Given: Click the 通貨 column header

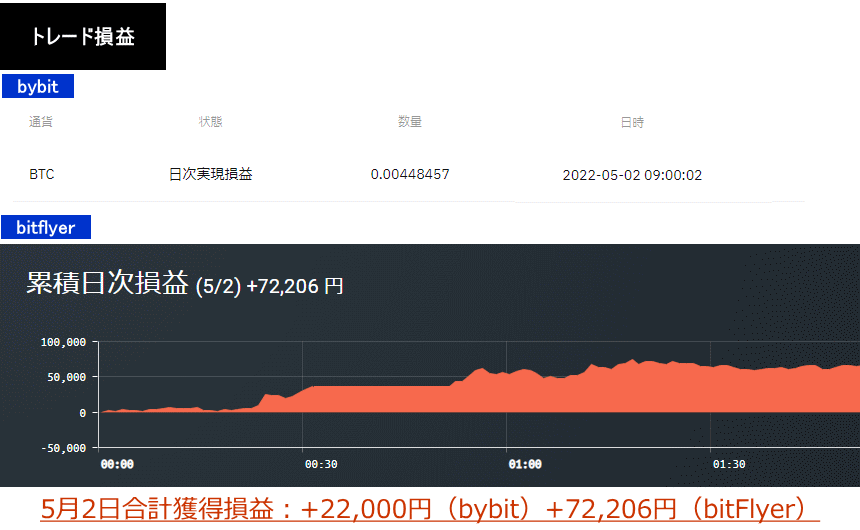Looking at the screenshot, I should click(x=41, y=122).
